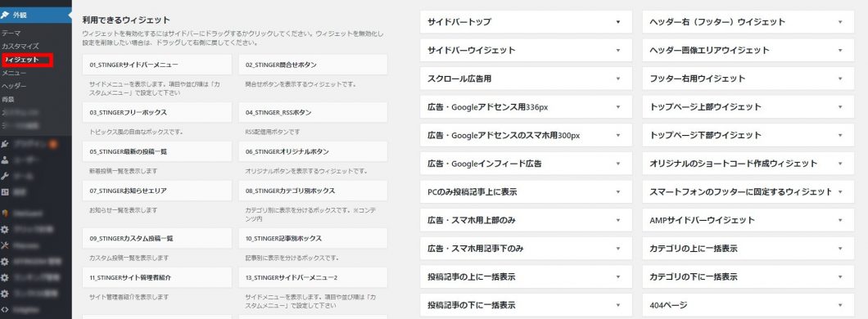Open the users person icon menu
Viewport: 868px width, 319px height.
click(5, 160)
